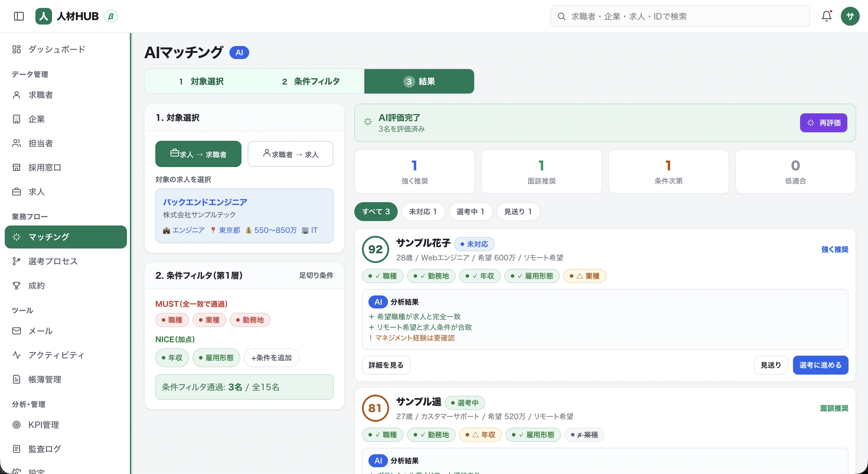Click +条件を追加 button
The image size is (868, 474).
pyautogui.click(x=271, y=357)
